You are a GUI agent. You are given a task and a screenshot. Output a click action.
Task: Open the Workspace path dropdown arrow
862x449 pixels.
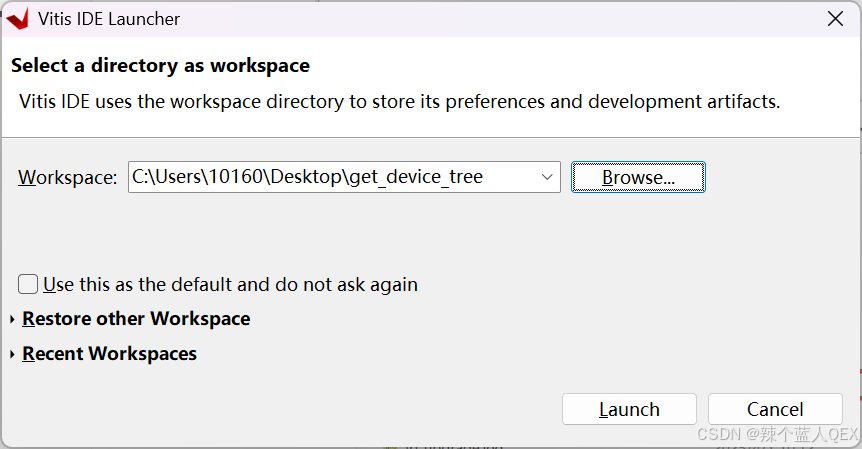(x=546, y=177)
